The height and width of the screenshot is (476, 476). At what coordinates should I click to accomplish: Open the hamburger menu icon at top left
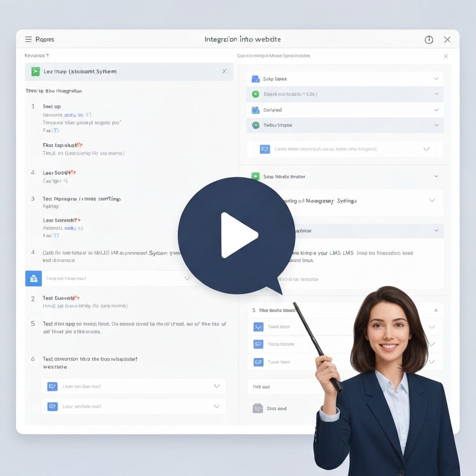click(x=28, y=40)
